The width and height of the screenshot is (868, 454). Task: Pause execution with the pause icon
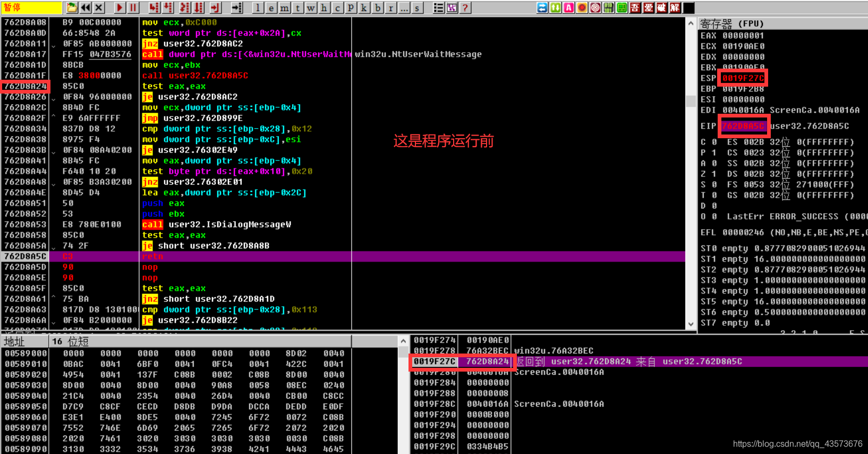(x=133, y=7)
